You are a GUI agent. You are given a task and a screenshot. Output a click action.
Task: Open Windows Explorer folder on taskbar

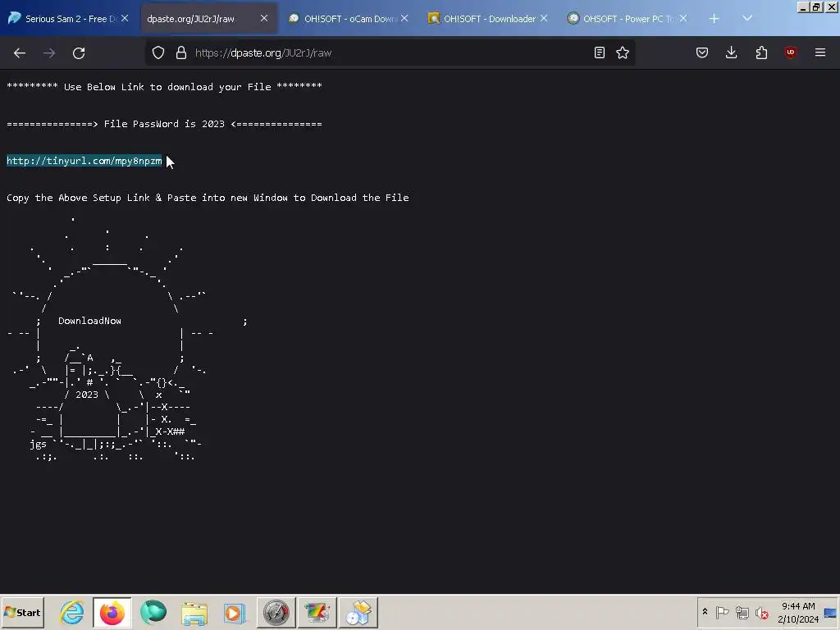coord(194,613)
